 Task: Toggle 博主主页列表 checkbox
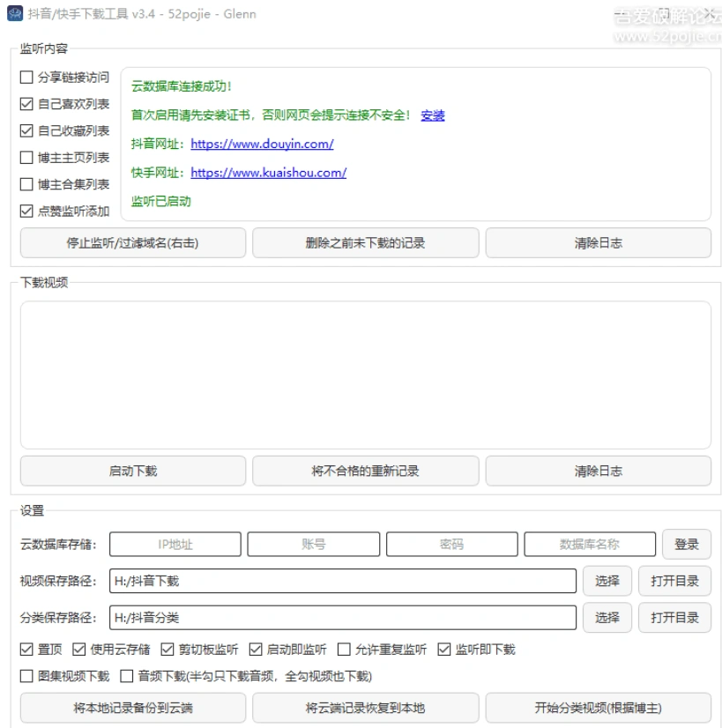[x=26, y=158]
